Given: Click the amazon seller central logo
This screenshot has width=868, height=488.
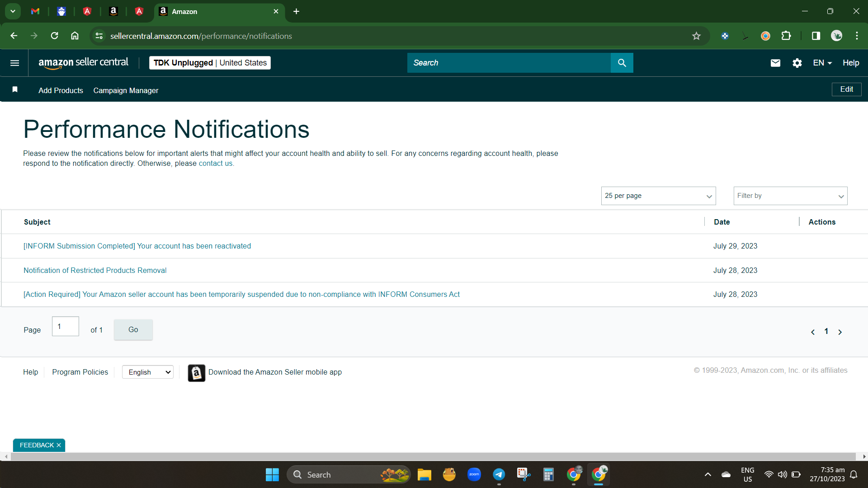Looking at the screenshot, I should coord(83,63).
